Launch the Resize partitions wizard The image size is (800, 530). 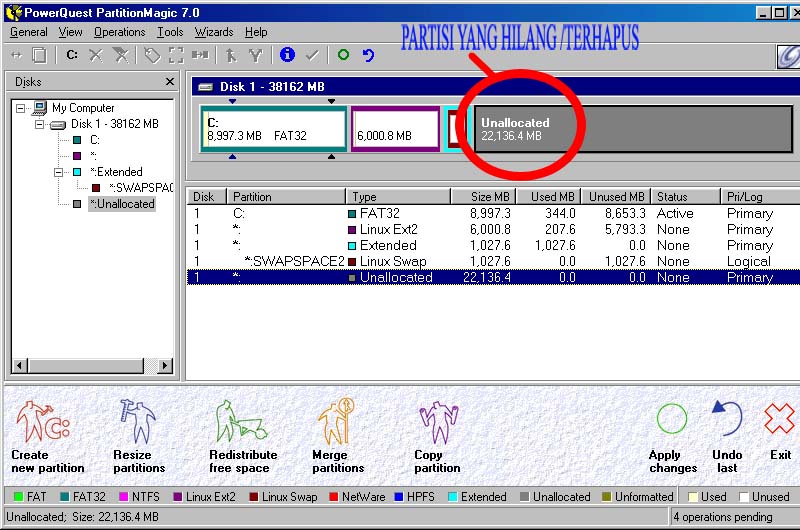click(139, 437)
